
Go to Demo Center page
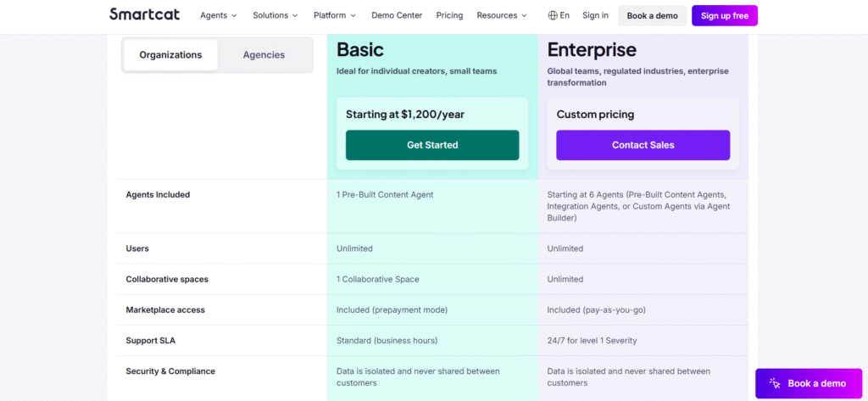click(396, 15)
